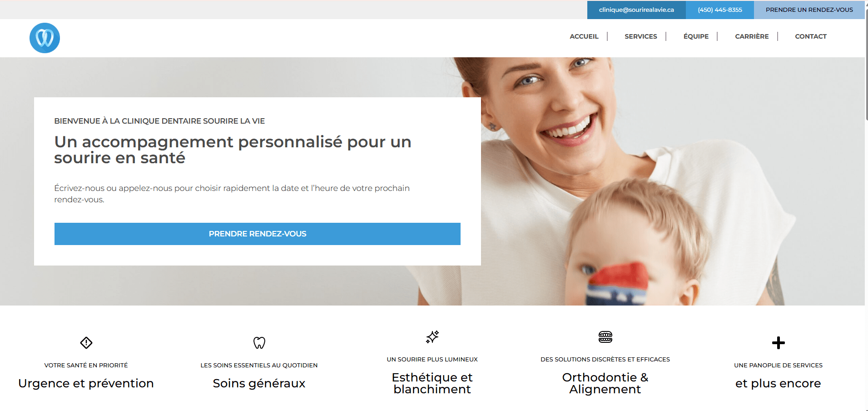Click the large blue PRENDRE RENDEZ-VOUS button
The width and height of the screenshot is (868, 411).
point(257,234)
